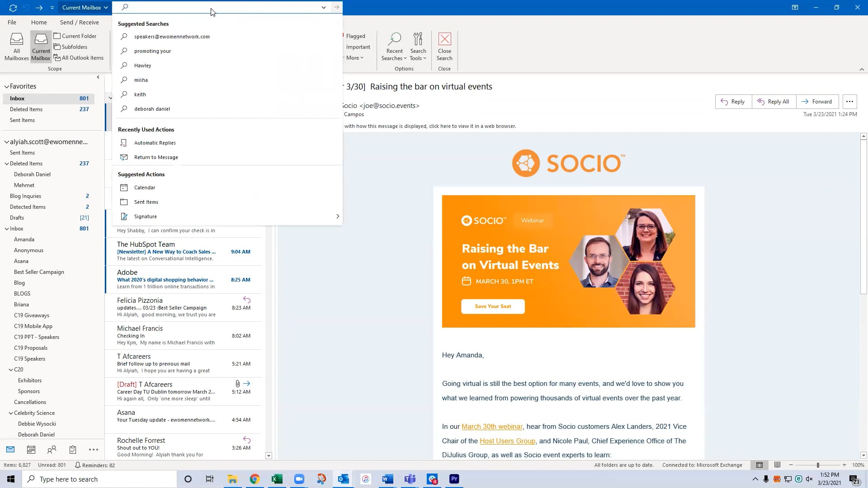Viewport: 868px width, 488px height.
Task: Enable the Subfolders search scope
Action: click(x=71, y=47)
